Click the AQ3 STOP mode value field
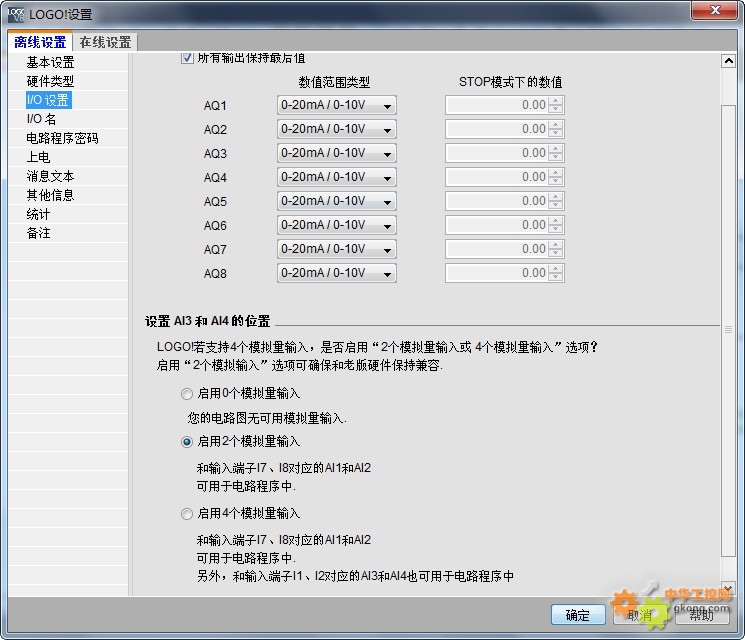 (505, 153)
